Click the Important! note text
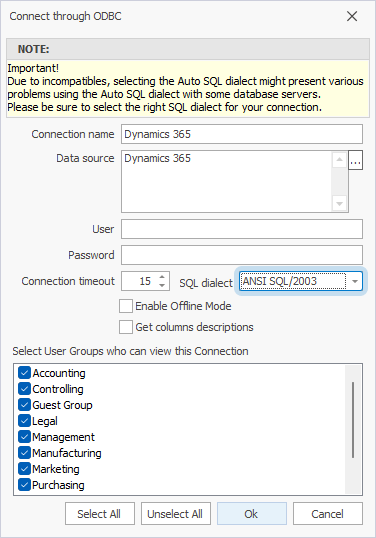The height and width of the screenshot is (538, 376). (x=33, y=68)
